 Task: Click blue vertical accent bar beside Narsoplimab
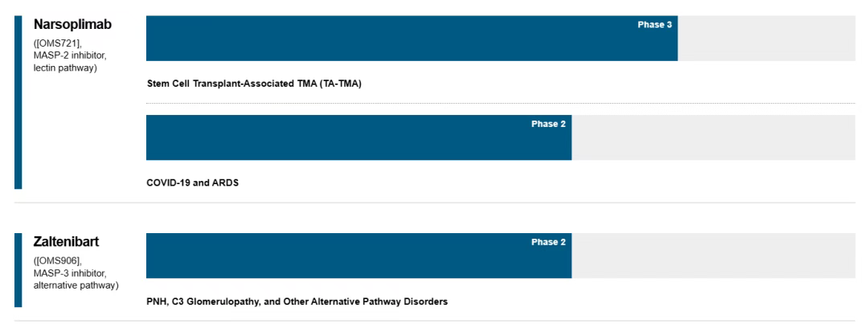pos(18,102)
